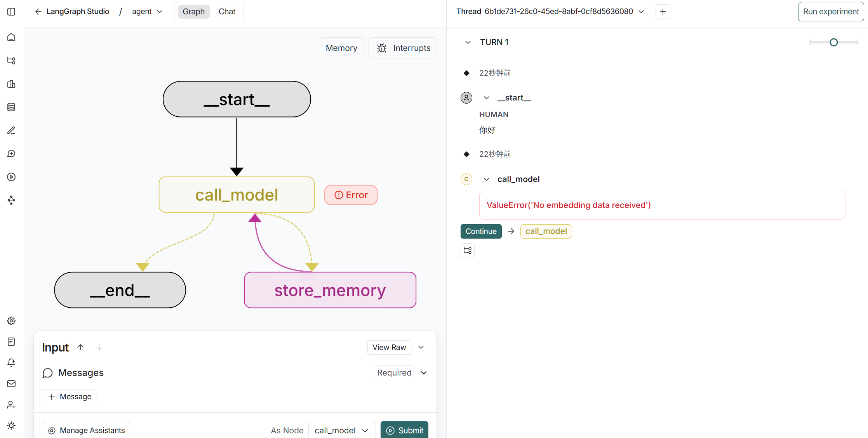Viewport: 868px width, 438px height.
Task: Click the Continue button
Action: 481,231
